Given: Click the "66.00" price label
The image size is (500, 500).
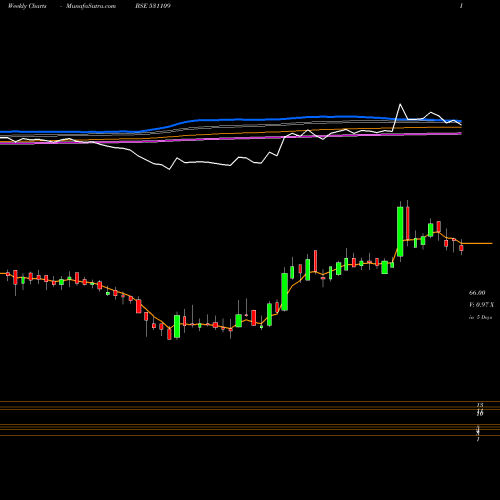Looking at the screenshot, I should (x=477, y=293).
